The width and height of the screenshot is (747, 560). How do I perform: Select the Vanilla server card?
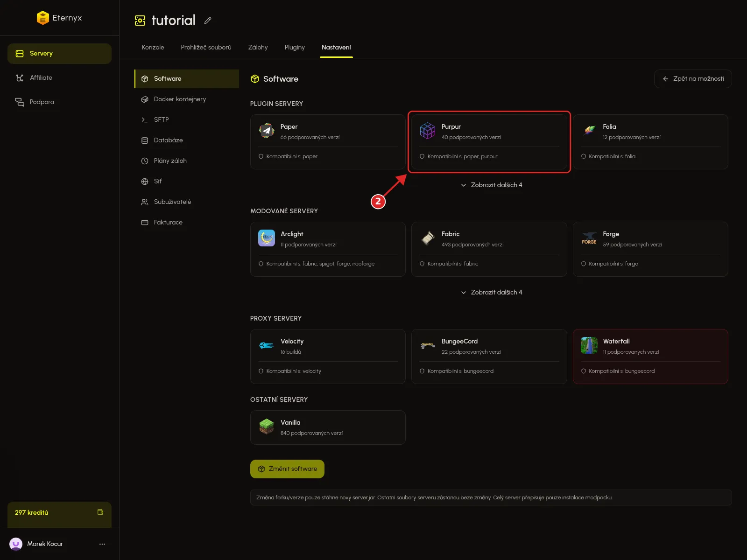(328, 427)
